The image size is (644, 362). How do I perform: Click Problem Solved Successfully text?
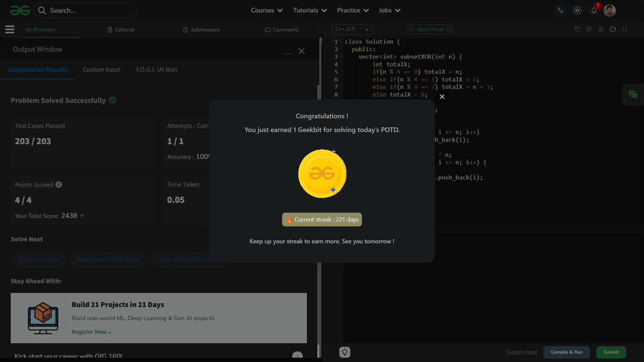[x=58, y=100]
